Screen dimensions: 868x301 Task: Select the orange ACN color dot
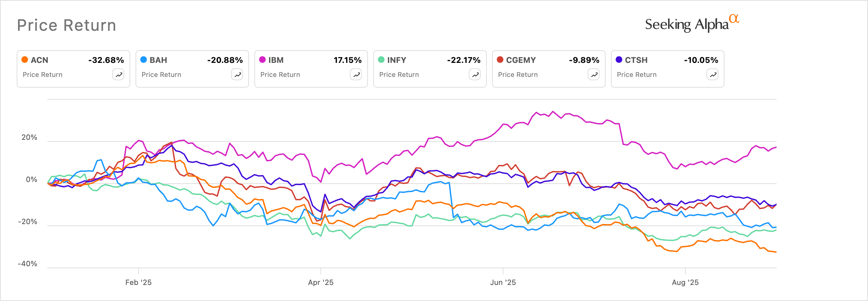[25, 60]
